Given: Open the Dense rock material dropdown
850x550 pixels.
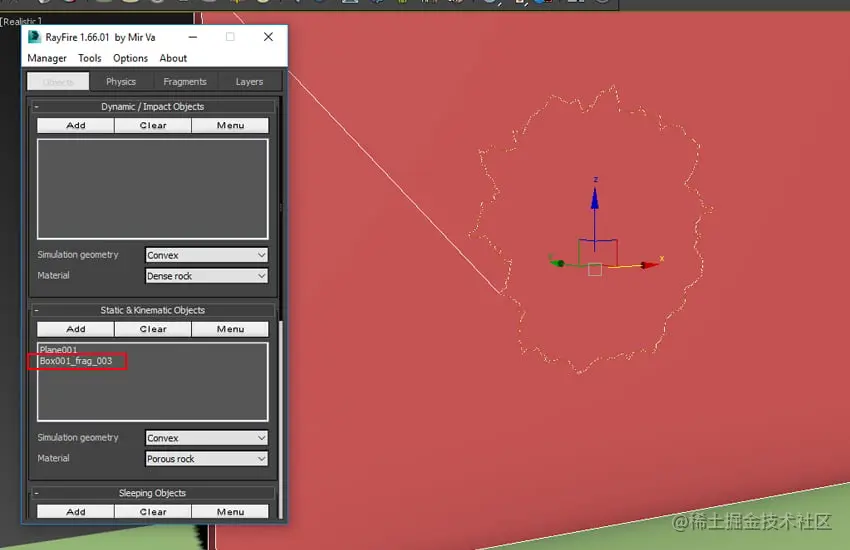Looking at the screenshot, I should coord(207,276).
